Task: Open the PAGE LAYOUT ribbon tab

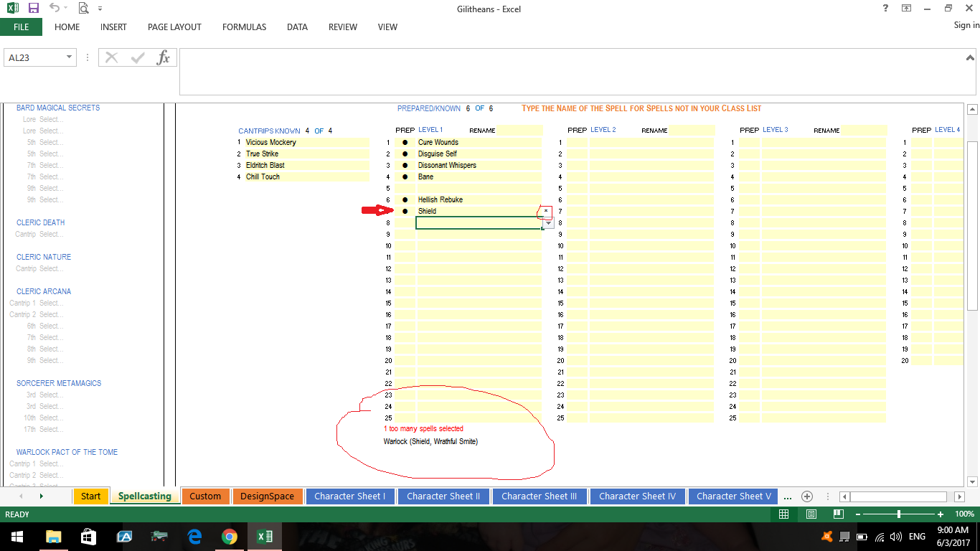Action: [x=174, y=27]
